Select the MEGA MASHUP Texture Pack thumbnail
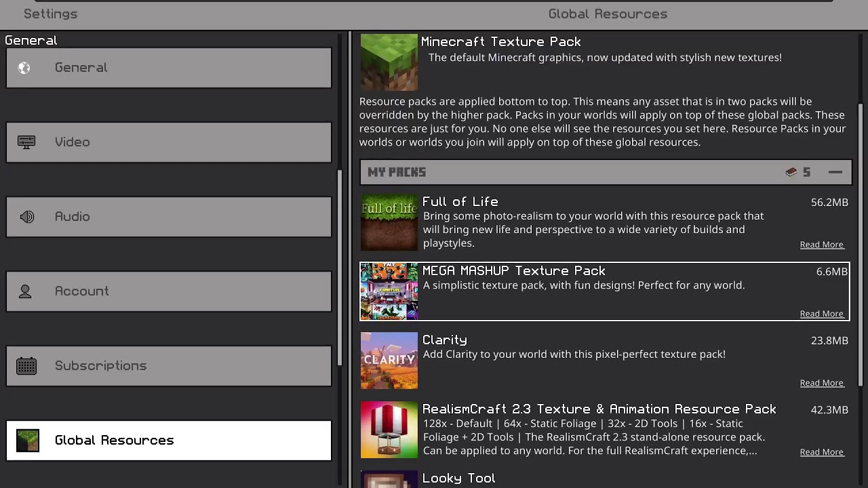 [389, 291]
